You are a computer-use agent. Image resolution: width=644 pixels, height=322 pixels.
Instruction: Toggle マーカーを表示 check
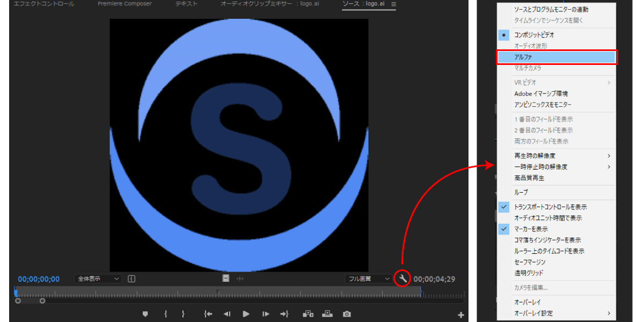click(557, 229)
